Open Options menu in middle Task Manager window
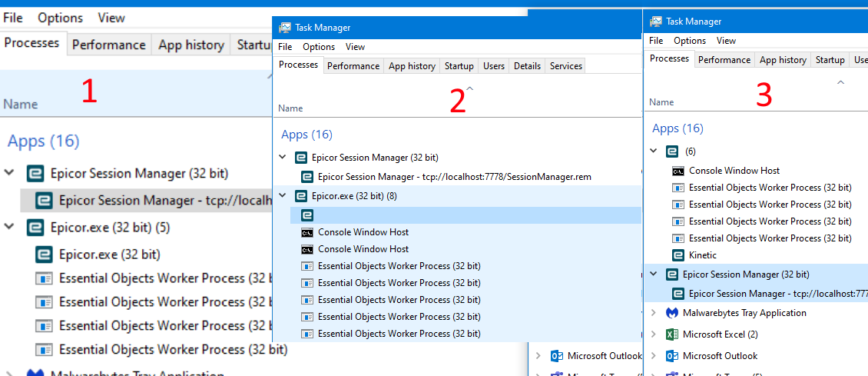This screenshot has height=376, width=868. tap(319, 46)
